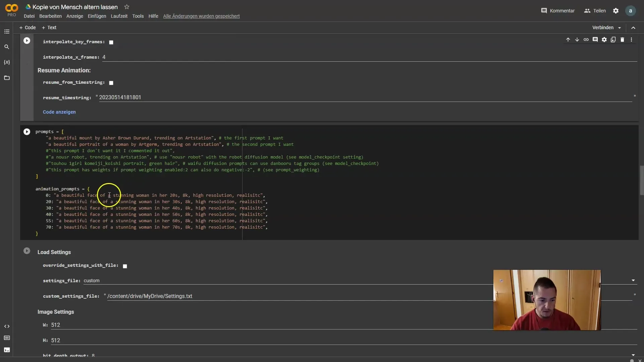Toggle interpolate_key_frames checkbox
The image size is (644, 362).
(111, 42)
